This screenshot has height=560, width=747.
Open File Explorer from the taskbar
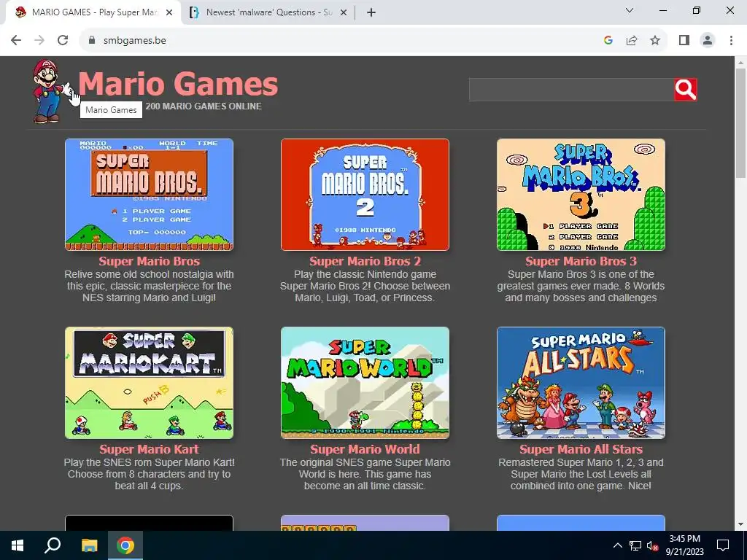point(89,545)
